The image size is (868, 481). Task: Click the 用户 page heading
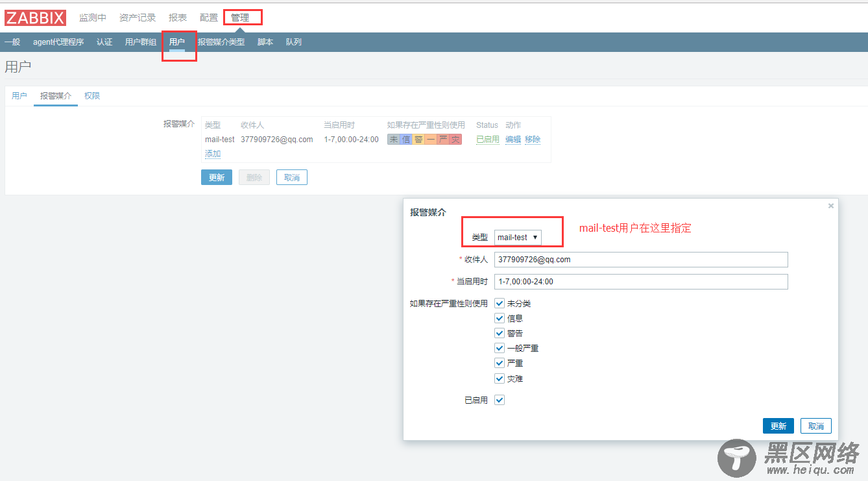(x=18, y=66)
